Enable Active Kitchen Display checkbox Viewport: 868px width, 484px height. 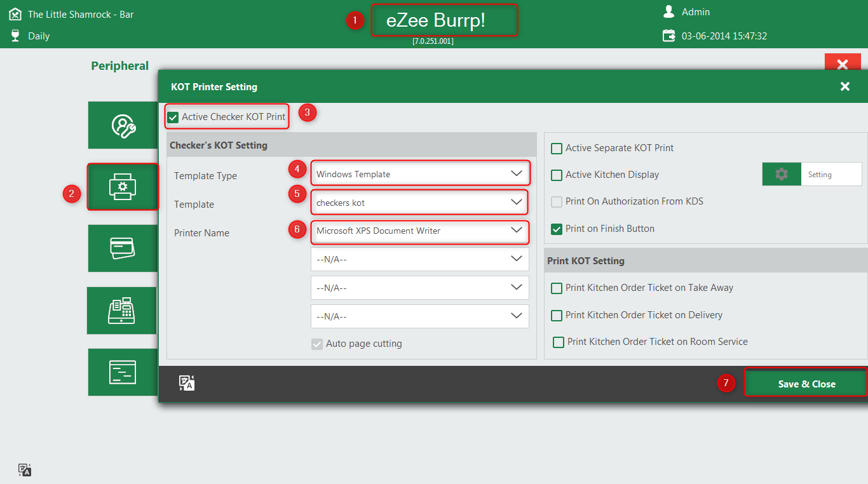[557, 175]
